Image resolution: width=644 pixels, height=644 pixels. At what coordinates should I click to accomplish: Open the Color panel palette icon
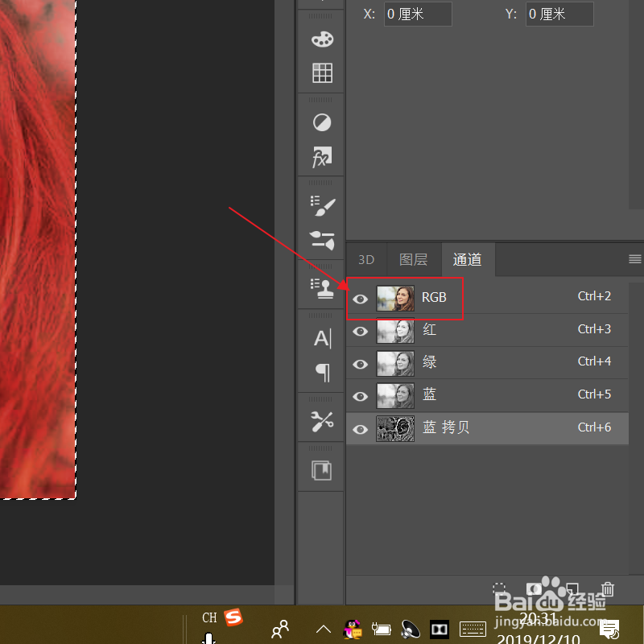click(x=323, y=39)
